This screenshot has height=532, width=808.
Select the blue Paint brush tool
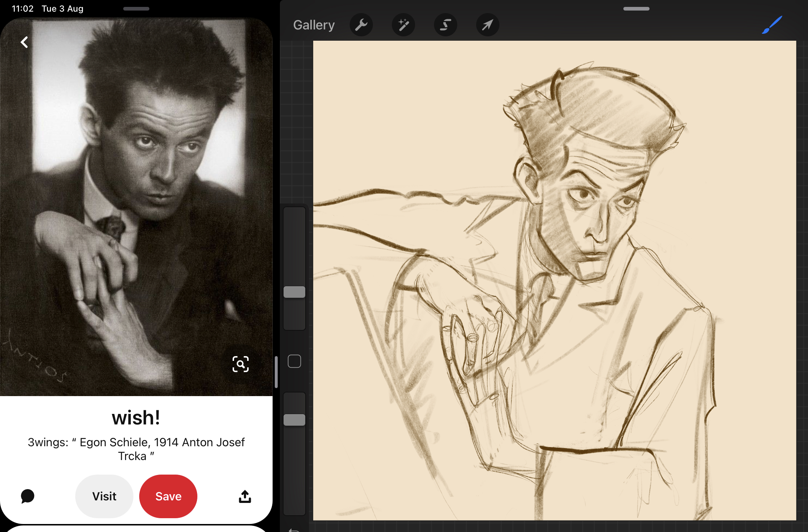772,25
